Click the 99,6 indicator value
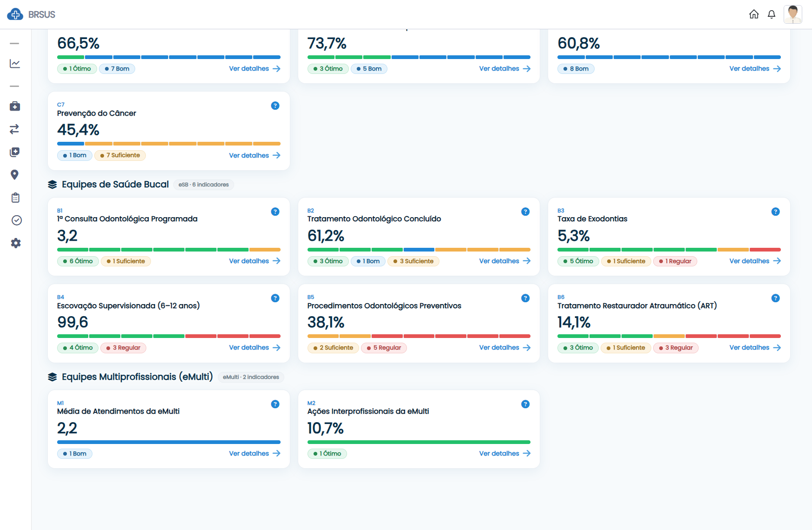The width and height of the screenshot is (812, 530). 72,322
